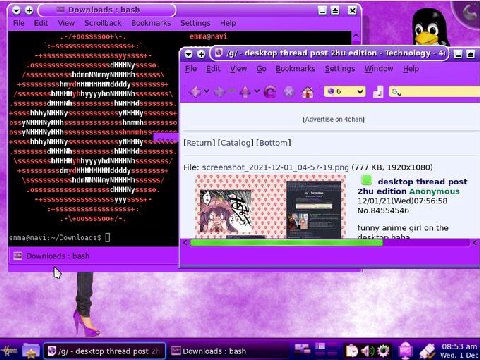
Task: Click the clear location icon beside search field
Action: [x=378, y=92]
